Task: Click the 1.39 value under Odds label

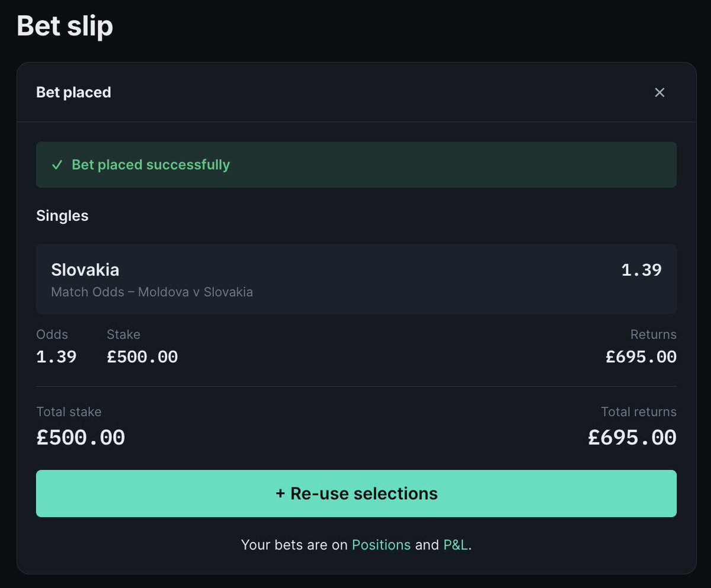Action: point(56,356)
